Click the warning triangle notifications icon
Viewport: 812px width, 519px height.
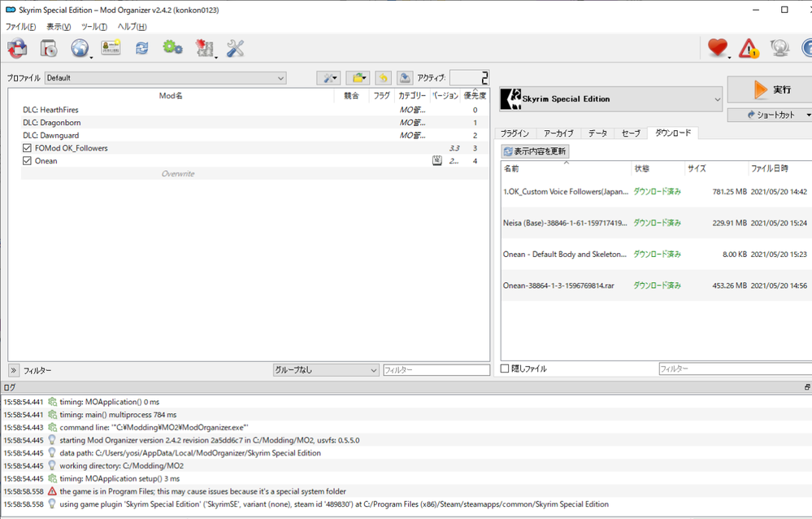tap(749, 49)
